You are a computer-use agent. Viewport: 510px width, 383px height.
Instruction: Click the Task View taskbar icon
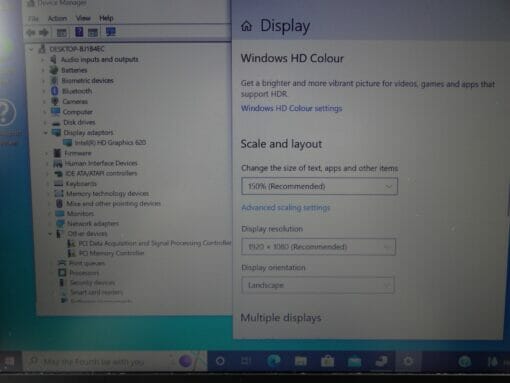pyautogui.click(x=246, y=361)
